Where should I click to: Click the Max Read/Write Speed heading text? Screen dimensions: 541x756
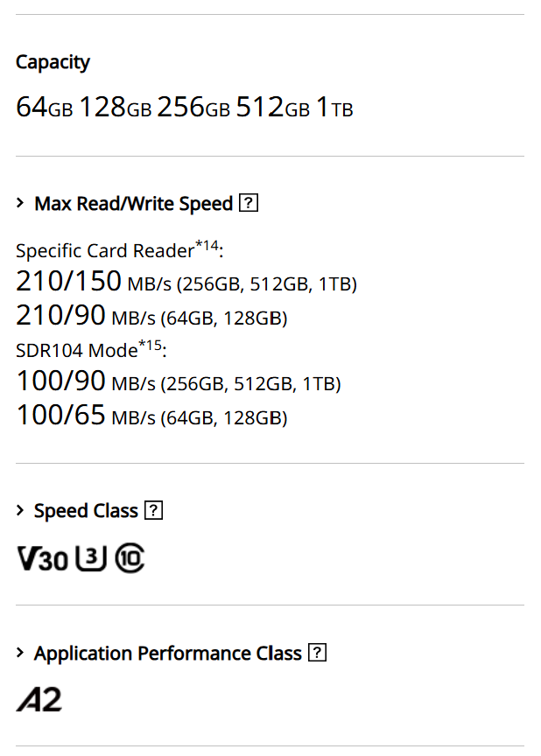tap(133, 204)
